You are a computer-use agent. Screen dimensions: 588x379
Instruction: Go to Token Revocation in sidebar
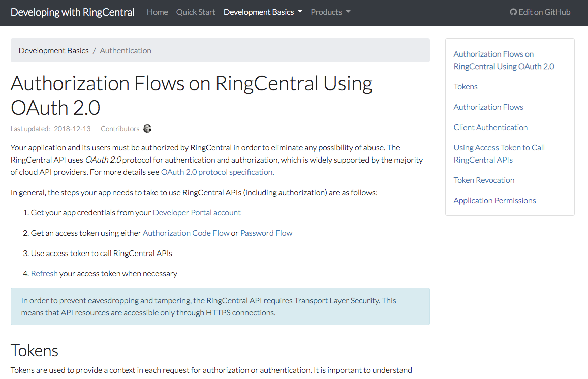point(484,180)
